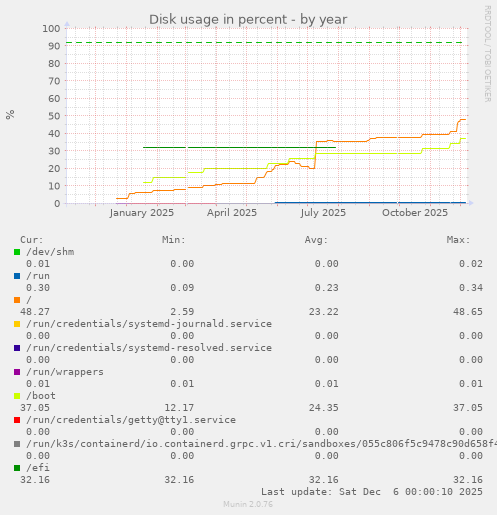Click the yellow systemd-journald legend swatch
Screen dimensions: 497x515
point(17,324)
